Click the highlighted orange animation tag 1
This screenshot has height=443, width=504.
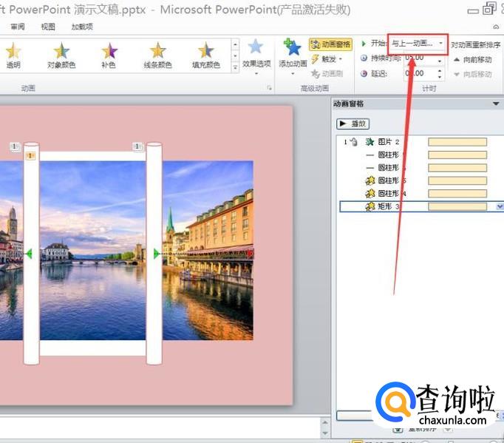[x=30, y=156]
